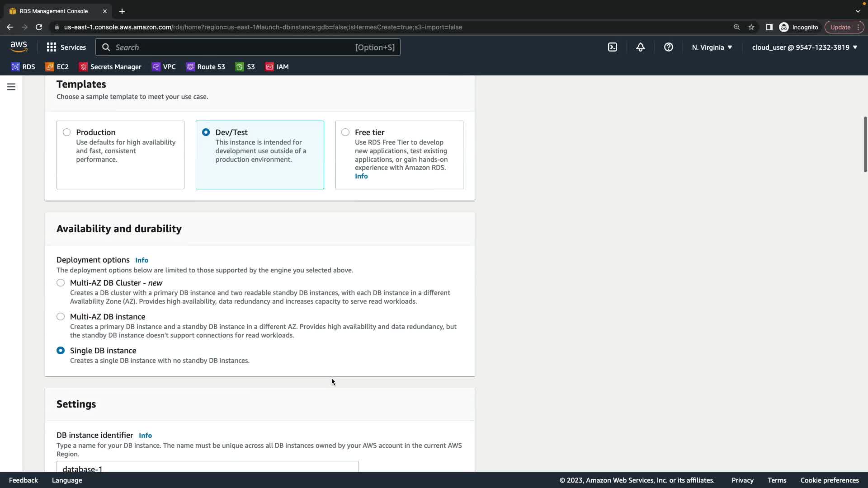The height and width of the screenshot is (488, 868).
Task: Click the AWS logo home icon
Action: [x=19, y=47]
